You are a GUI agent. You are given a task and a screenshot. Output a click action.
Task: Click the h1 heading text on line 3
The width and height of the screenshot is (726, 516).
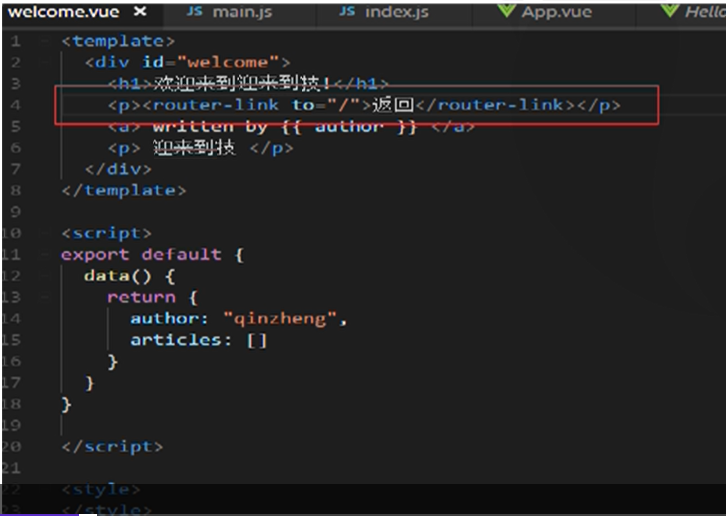(x=242, y=83)
